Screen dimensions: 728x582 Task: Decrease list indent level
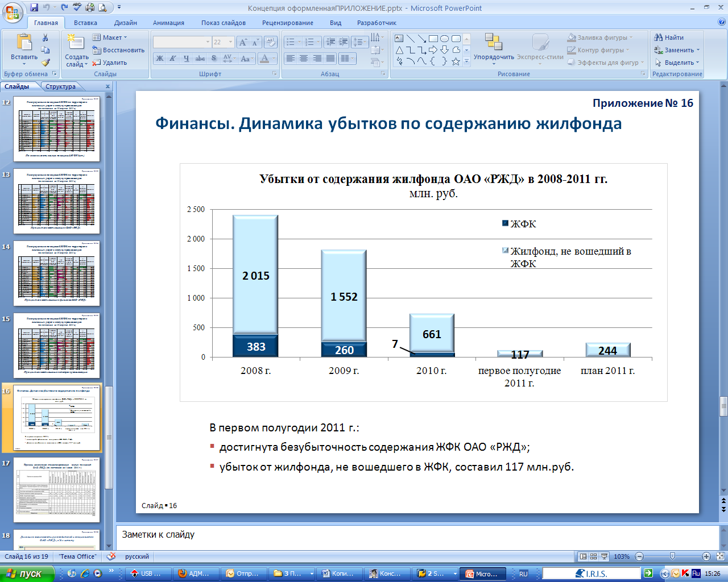click(x=330, y=42)
